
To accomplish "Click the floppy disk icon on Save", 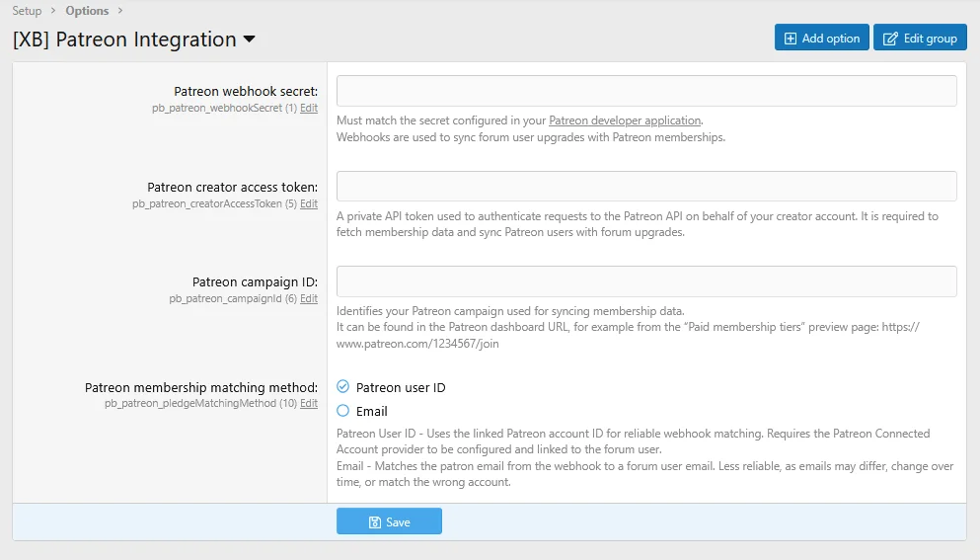I will (375, 522).
